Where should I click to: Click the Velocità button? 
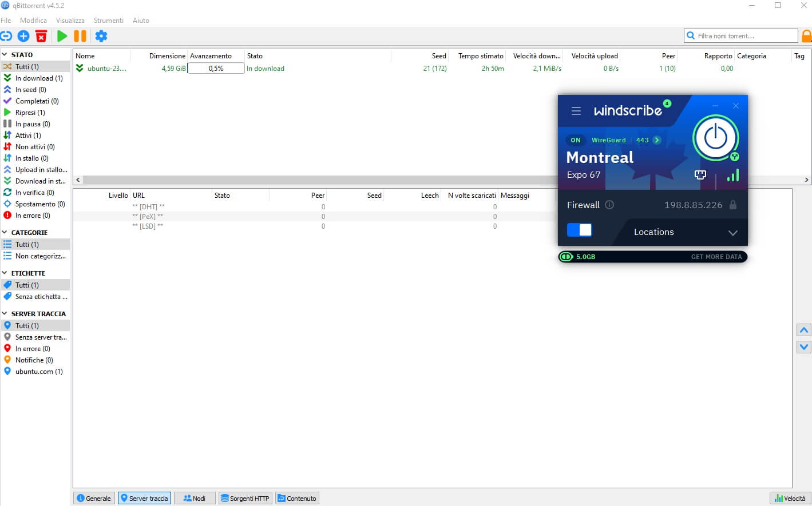coord(790,499)
